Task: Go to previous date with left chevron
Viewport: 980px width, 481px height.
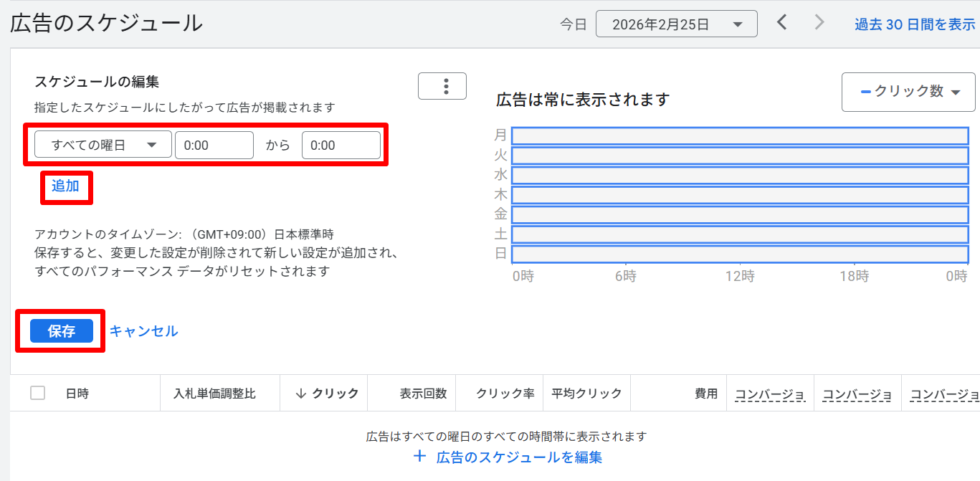Action: point(781,22)
